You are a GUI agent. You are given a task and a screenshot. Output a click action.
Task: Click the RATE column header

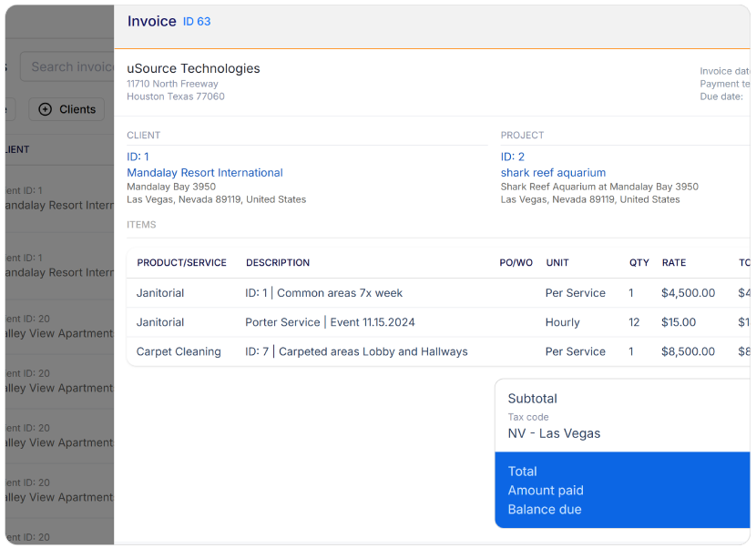673,263
